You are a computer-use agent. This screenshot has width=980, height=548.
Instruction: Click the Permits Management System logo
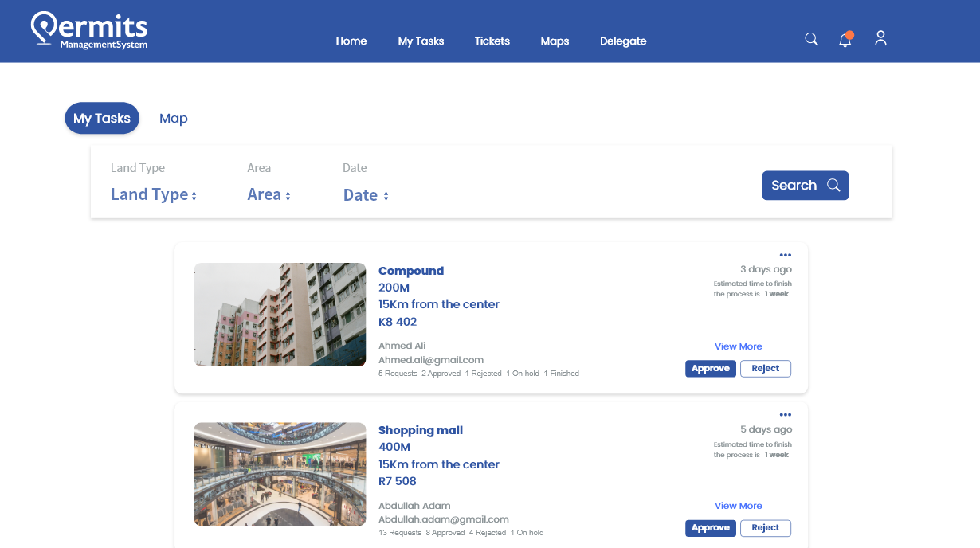point(89,32)
